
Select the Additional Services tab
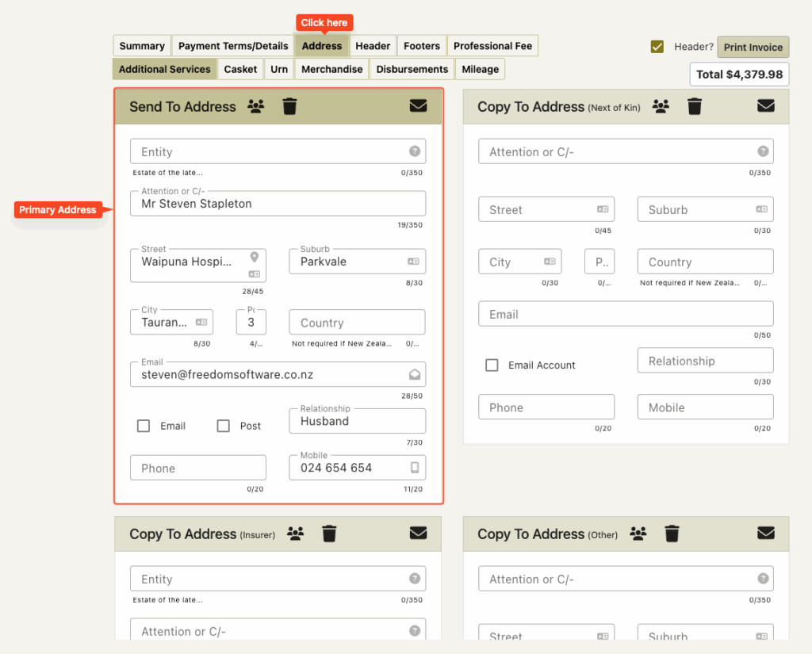click(x=165, y=69)
